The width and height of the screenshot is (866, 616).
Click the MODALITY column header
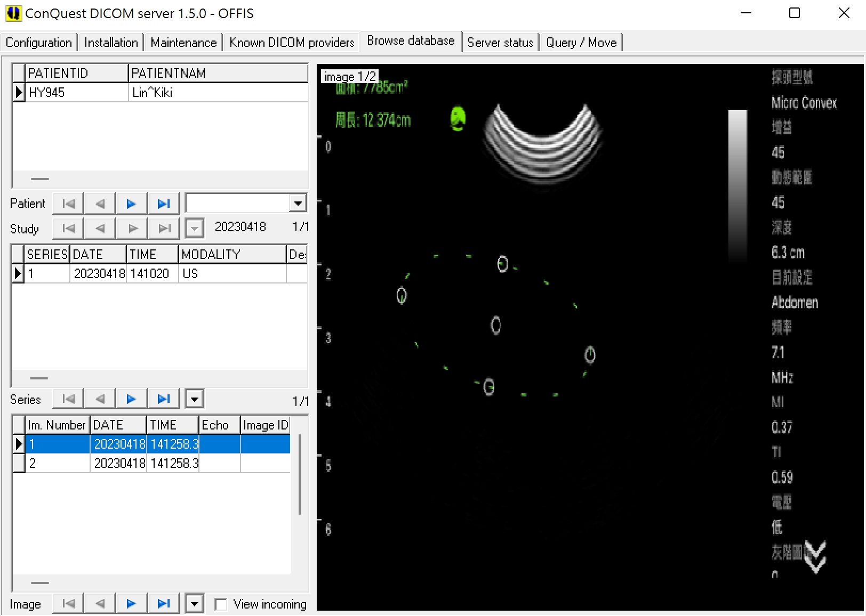[231, 255]
